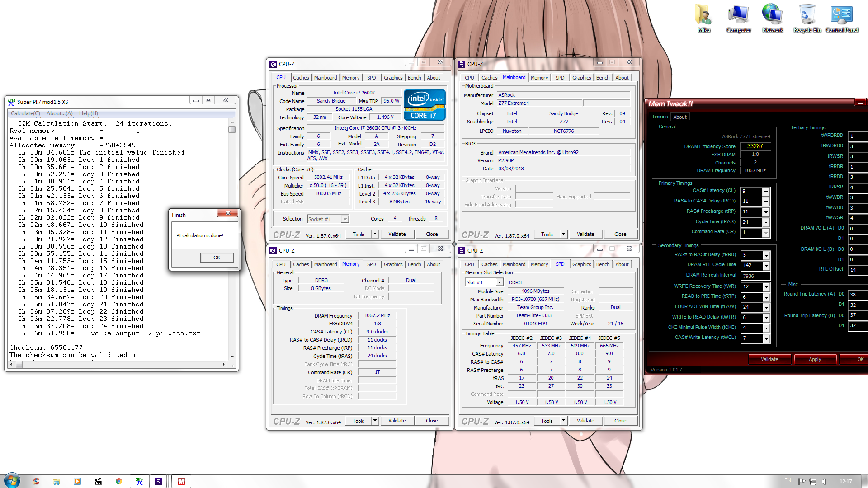Click DRAM Refresh Interval value field
This screenshot has height=488, width=868.
(755, 276)
